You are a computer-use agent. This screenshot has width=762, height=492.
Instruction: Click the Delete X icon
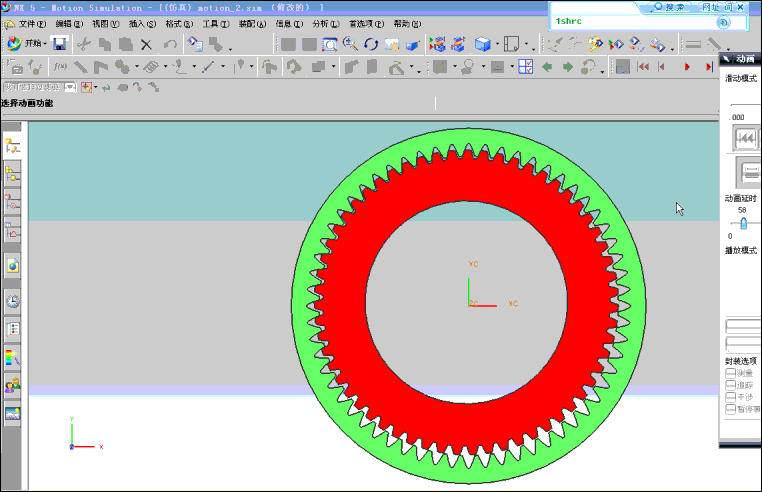click(x=146, y=45)
